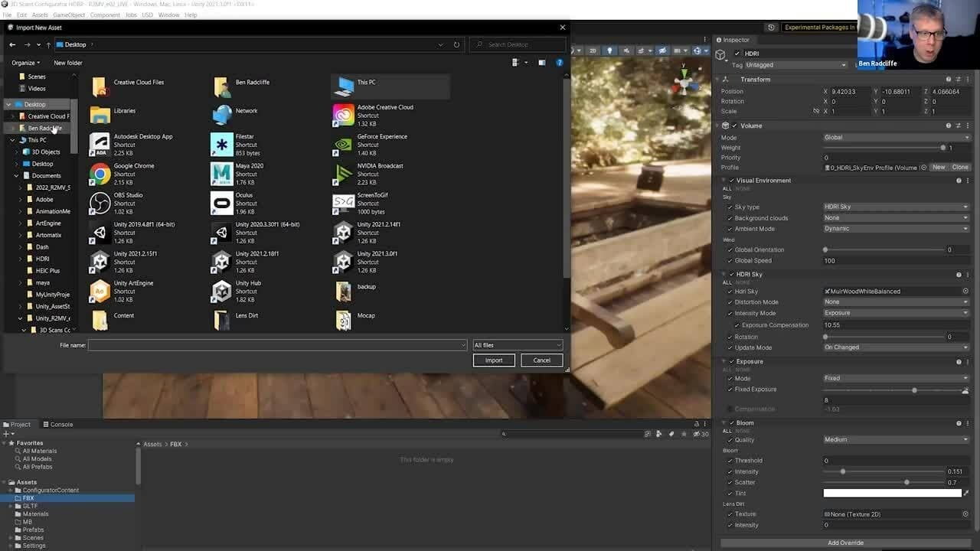The image size is (980, 551).
Task: Open the Tag dropdown showing Untagged
Action: 795,65
